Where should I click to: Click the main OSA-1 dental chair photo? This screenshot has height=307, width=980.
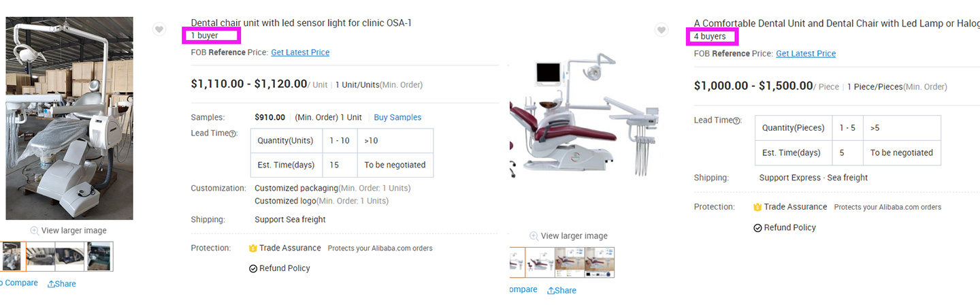tap(69, 118)
